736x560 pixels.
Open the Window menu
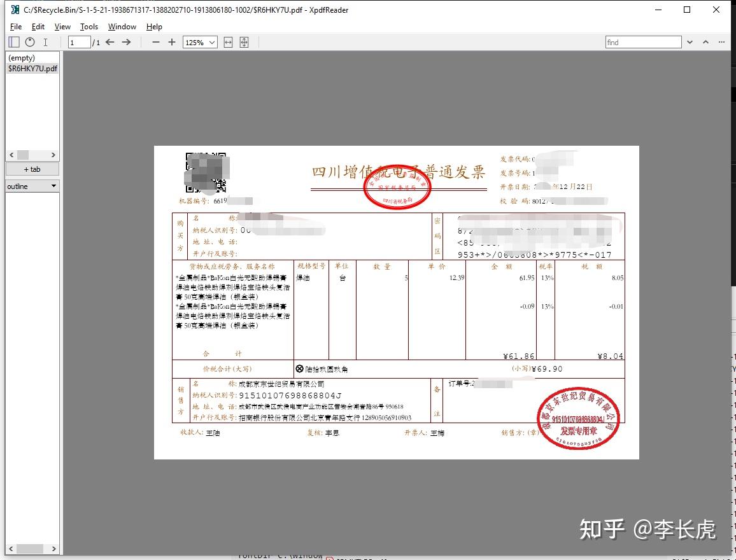(122, 27)
